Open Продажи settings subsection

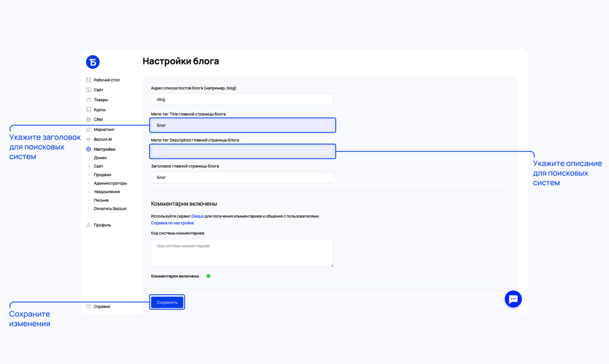(102, 175)
